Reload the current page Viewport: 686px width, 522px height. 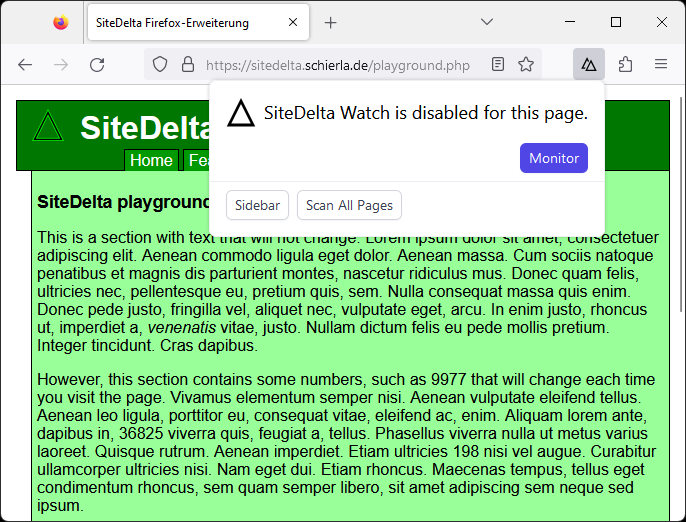click(x=97, y=65)
